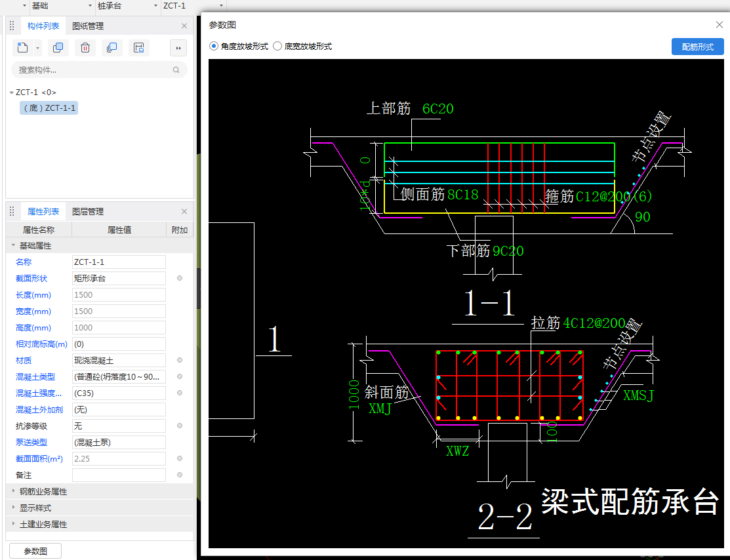Click the 属性名称 column header

39,230
